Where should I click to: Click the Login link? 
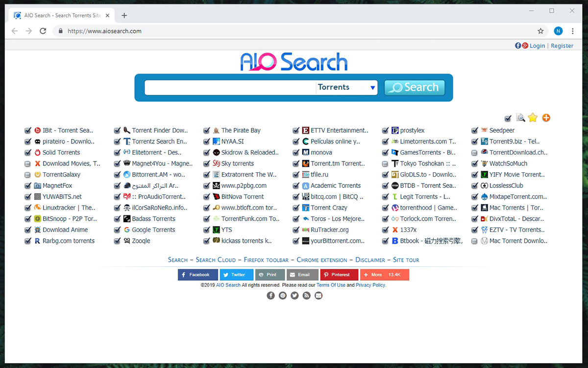537,46
